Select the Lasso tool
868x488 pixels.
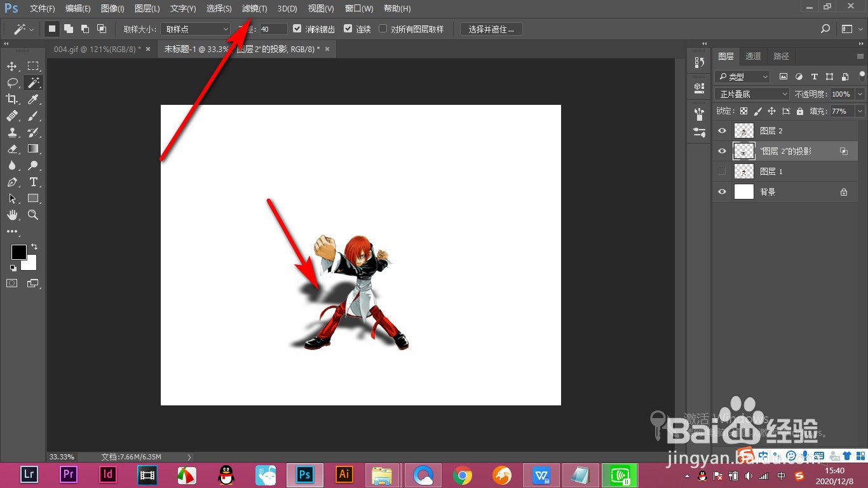12,83
